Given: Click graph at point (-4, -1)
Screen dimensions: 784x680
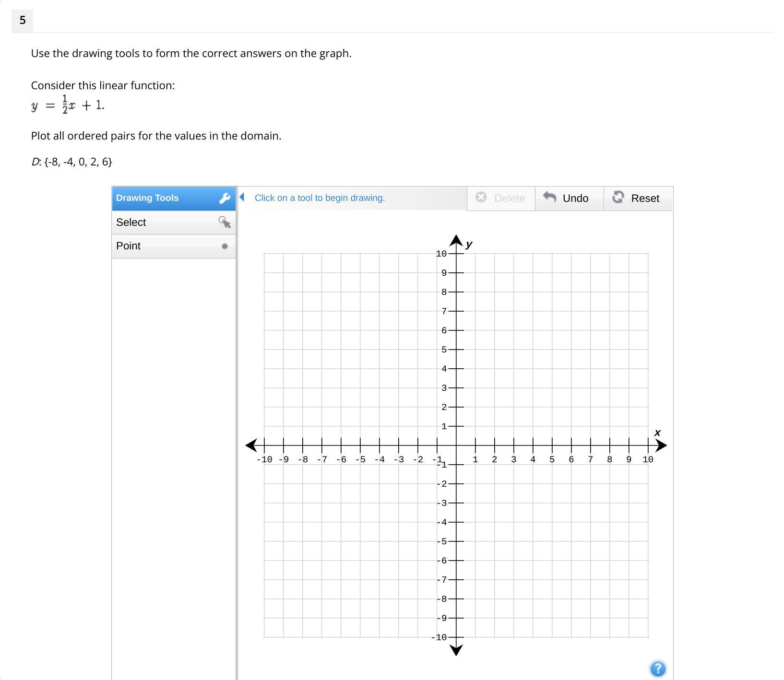Looking at the screenshot, I should [380, 465].
